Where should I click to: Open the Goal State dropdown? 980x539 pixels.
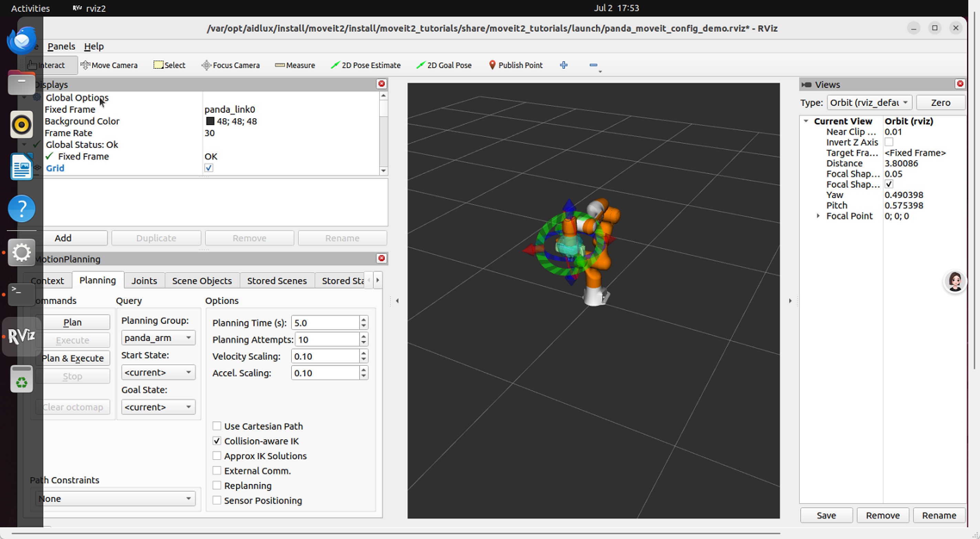158,407
